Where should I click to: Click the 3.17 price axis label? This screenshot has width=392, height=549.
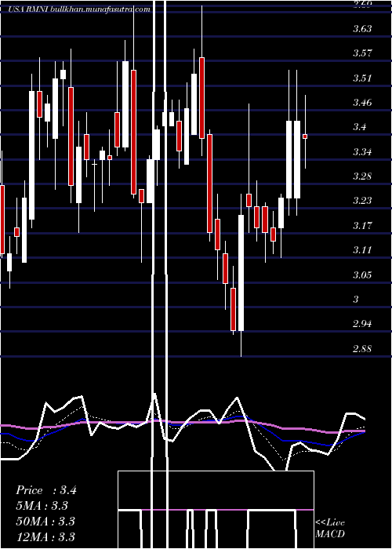coord(362,226)
